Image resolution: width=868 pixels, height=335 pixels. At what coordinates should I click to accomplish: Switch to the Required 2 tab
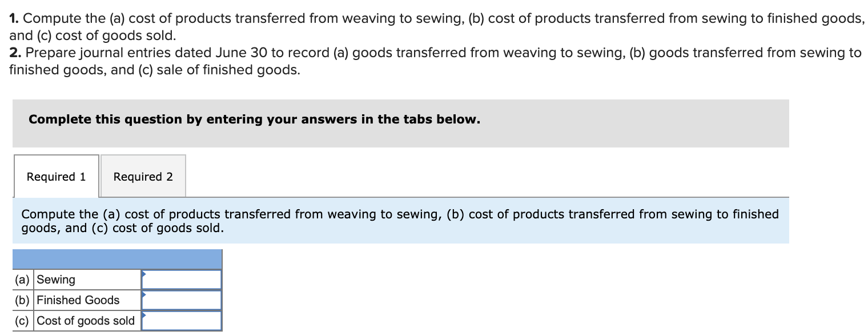pyautogui.click(x=143, y=176)
